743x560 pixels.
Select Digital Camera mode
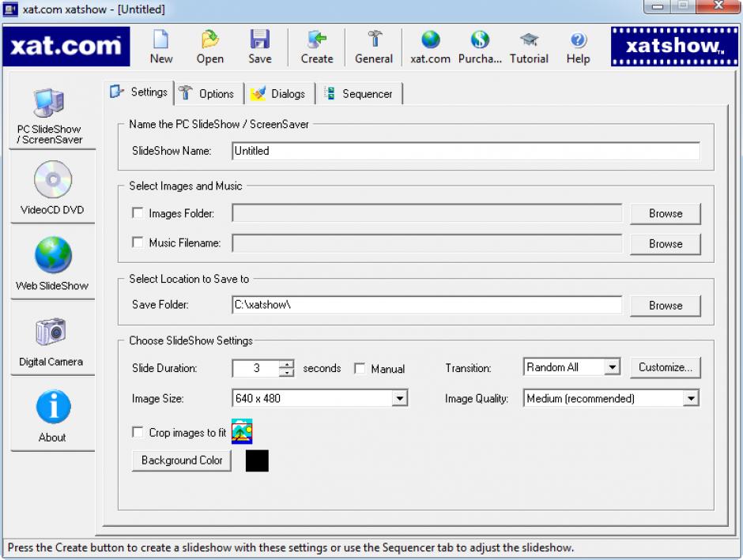pyautogui.click(x=51, y=340)
